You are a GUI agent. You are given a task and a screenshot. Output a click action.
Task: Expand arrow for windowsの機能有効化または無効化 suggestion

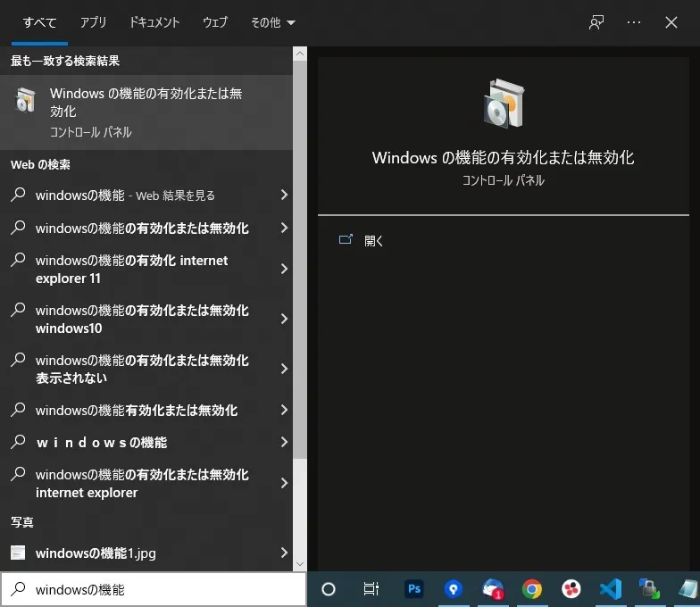coord(284,410)
